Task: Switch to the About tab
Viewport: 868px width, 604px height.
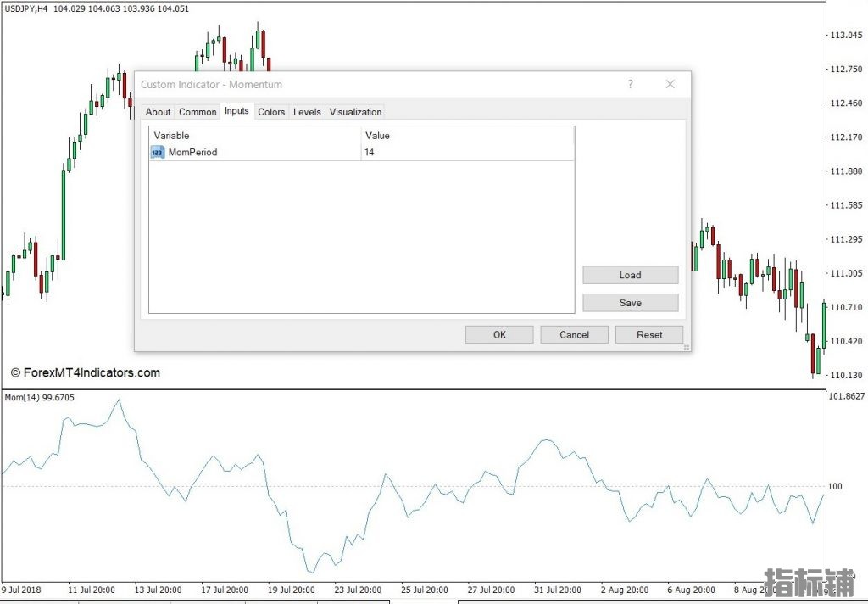Action: [x=158, y=112]
